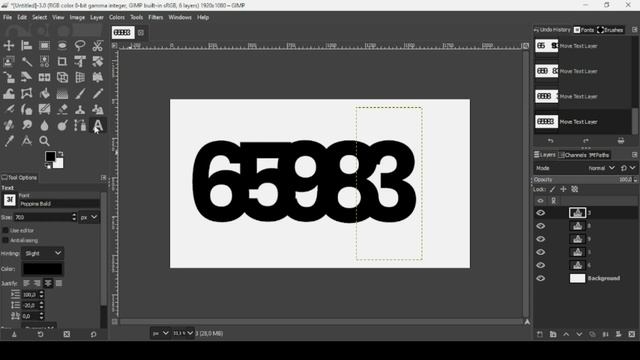The image size is (640, 360).
Task: Open the font size unit px dropdown
Action: tap(89, 217)
